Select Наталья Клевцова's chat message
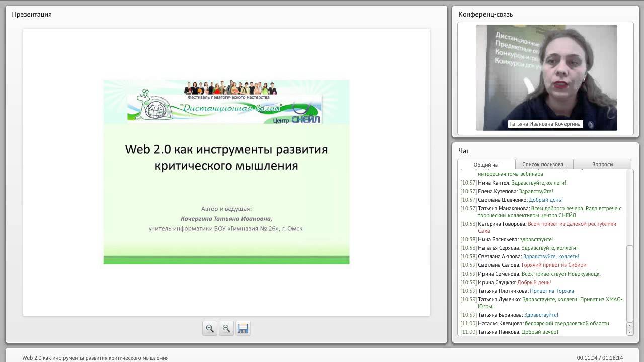The image size is (644, 362). point(535,323)
